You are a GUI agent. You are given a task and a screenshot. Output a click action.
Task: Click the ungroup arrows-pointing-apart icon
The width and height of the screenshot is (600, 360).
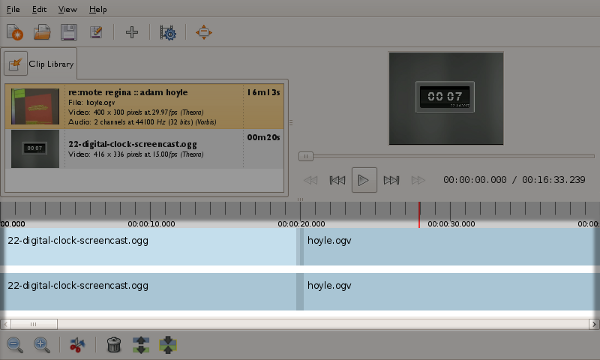(x=141, y=345)
